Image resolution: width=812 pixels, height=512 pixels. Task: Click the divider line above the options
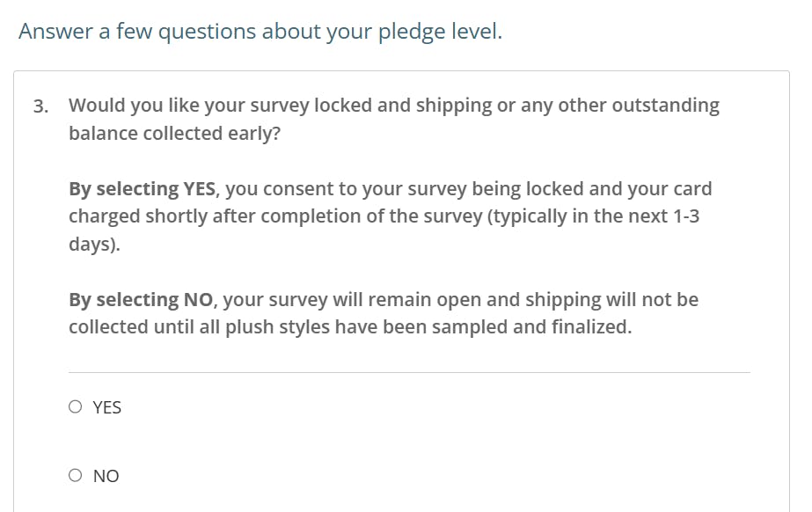[409, 372]
